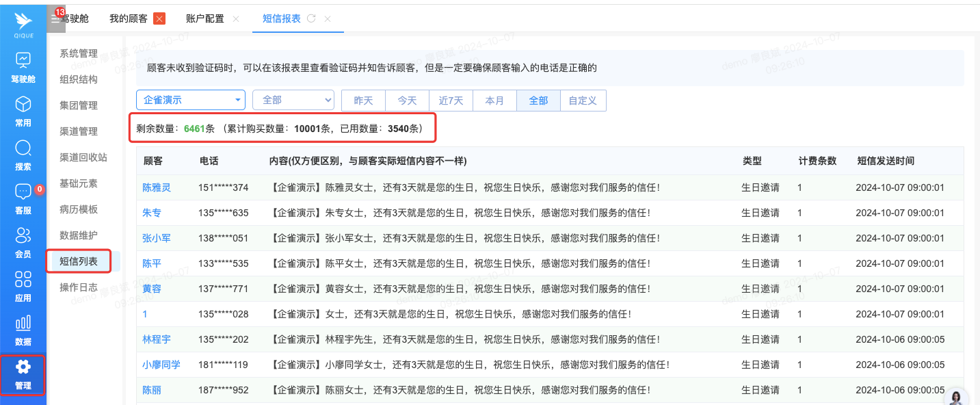Open the 应用 apps grid icon

coord(23,280)
